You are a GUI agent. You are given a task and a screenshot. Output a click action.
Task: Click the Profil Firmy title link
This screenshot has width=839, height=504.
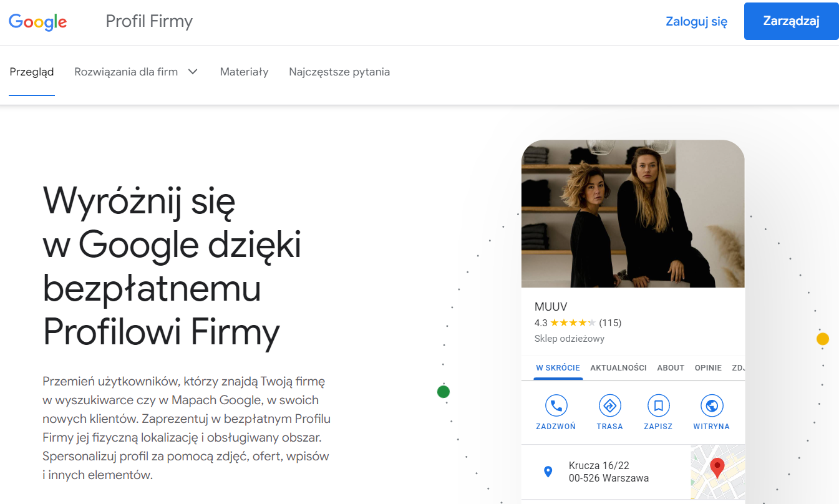point(149,21)
